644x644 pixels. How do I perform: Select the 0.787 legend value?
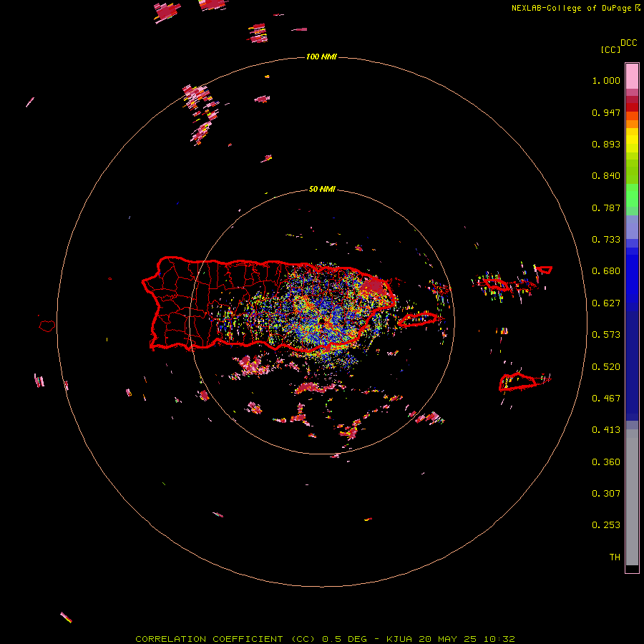point(606,208)
